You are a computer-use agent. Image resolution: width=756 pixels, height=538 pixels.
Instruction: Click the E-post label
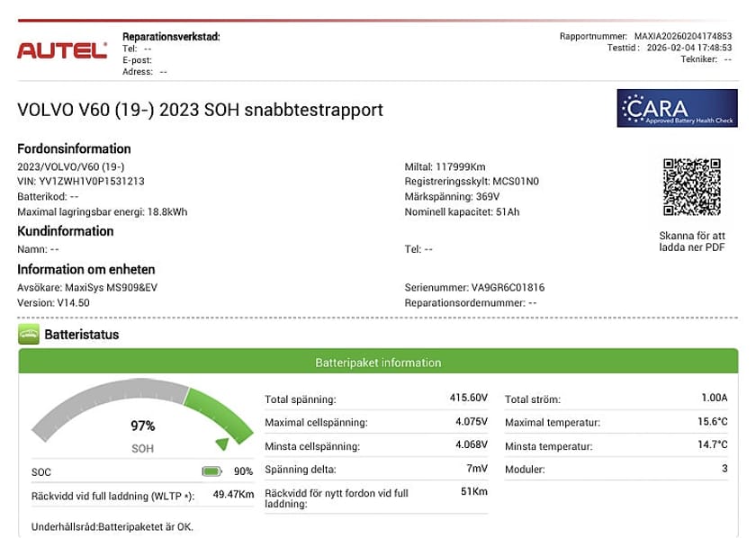point(137,60)
